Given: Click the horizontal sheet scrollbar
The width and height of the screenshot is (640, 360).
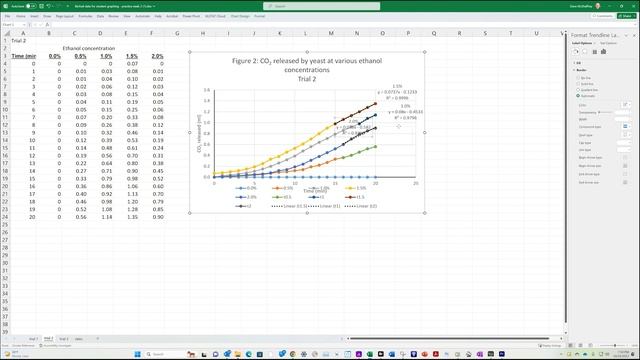Looking at the screenshot, I should pyautogui.click(x=449, y=338).
